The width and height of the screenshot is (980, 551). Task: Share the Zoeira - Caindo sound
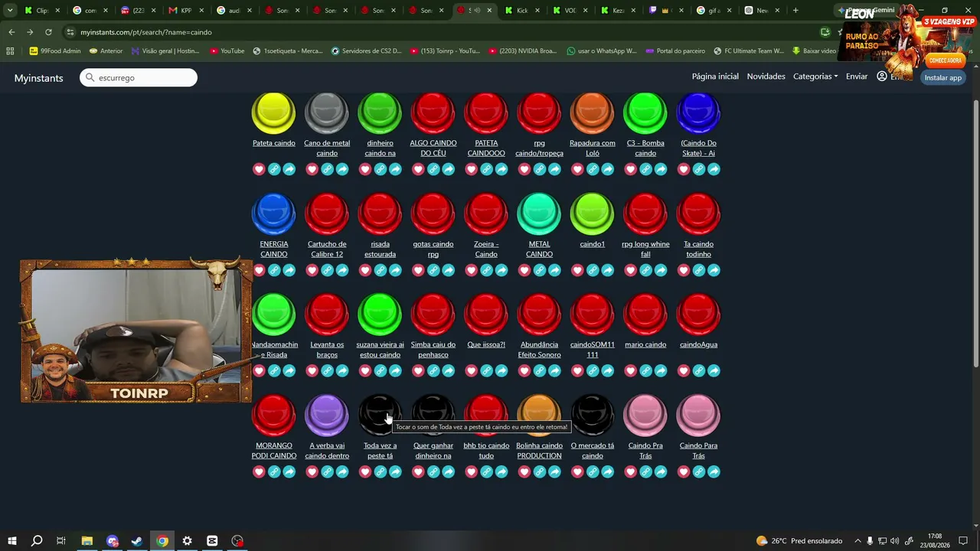pyautogui.click(x=501, y=270)
